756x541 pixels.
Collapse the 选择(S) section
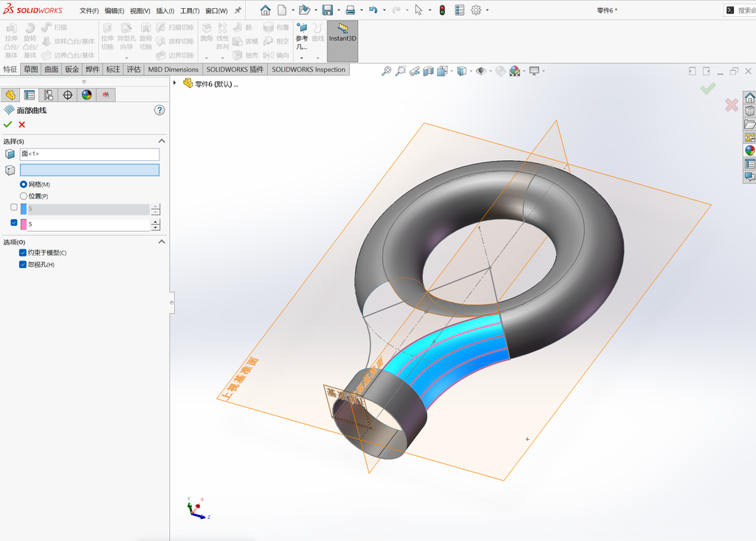[162, 141]
